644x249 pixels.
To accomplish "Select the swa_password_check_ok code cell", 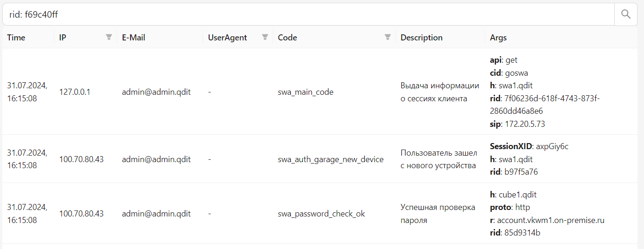I will tap(321, 214).
